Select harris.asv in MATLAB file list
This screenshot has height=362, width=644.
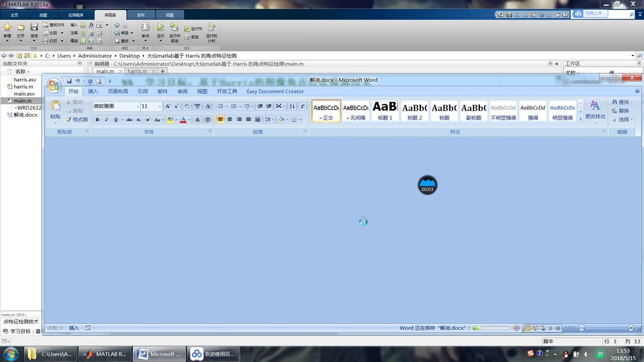[x=25, y=79]
